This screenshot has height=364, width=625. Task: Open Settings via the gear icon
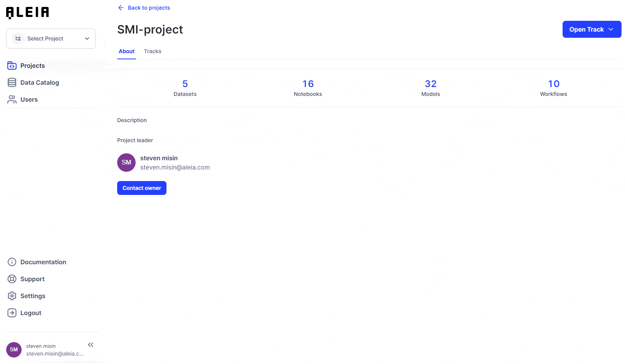(x=12, y=296)
